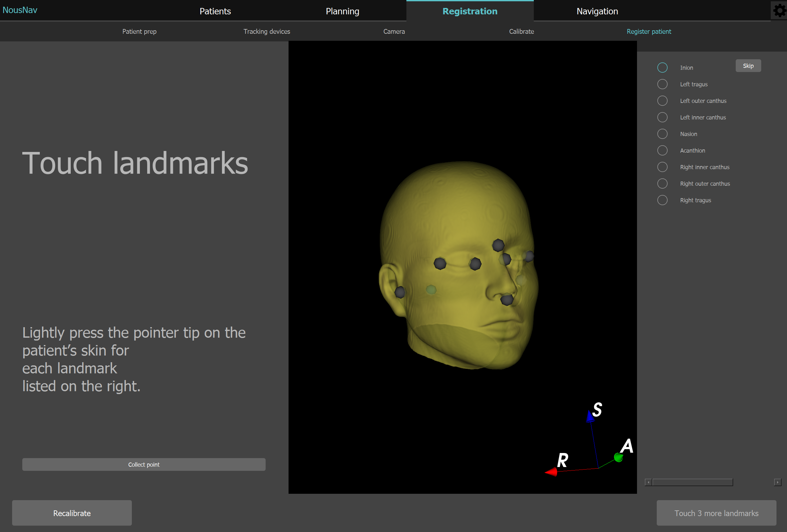Select the Right tragus landmark radio button
This screenshot has height=532, width=787.
tap(662, 200)
